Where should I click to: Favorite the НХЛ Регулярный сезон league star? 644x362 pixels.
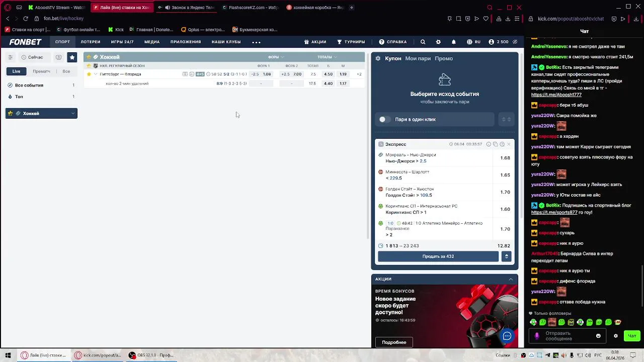point(89,66)
